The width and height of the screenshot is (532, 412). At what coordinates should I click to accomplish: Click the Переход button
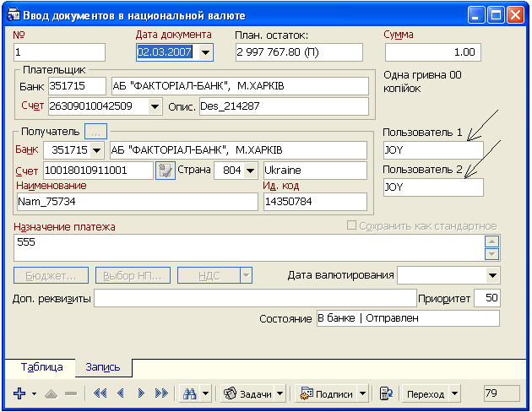426,393
